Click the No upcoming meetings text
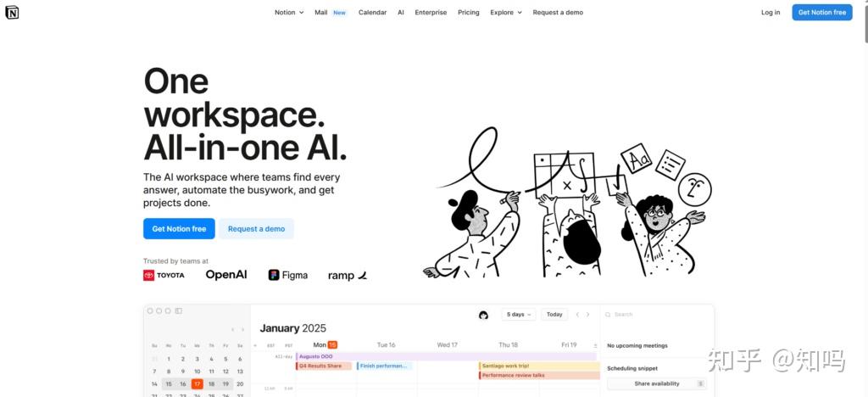Screen dimensions: 868x397 637,345
